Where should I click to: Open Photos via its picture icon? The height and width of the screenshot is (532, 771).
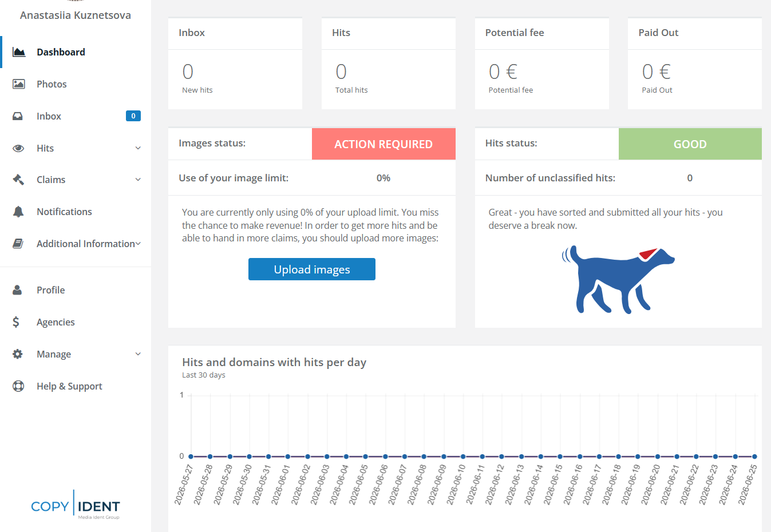coord(19,84)
